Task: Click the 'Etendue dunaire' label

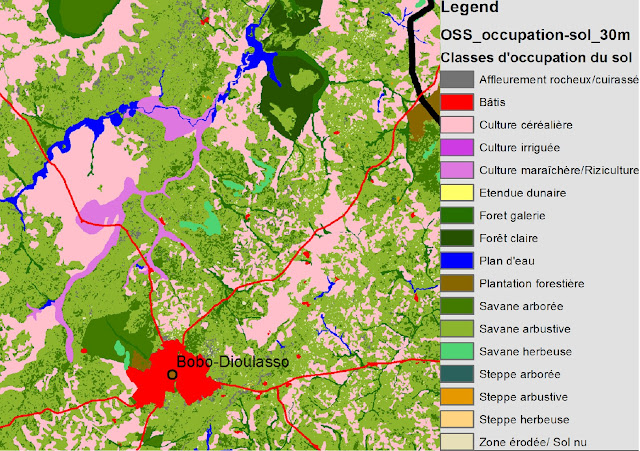Action: [x=523, y=193]
